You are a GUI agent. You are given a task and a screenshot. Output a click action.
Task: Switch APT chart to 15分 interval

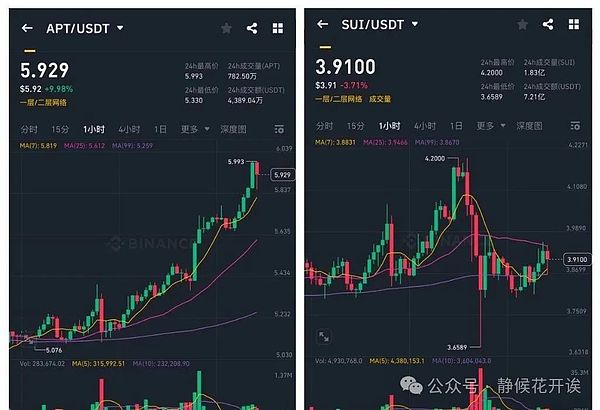[61, 129]
